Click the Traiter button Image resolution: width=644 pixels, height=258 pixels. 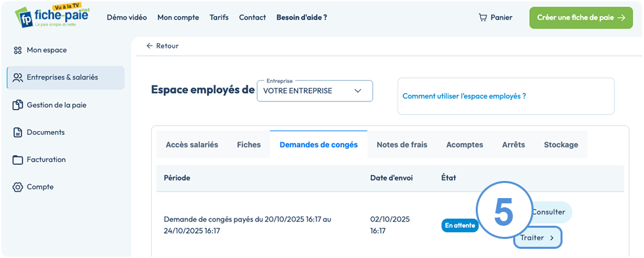click(x=538, y=238)
